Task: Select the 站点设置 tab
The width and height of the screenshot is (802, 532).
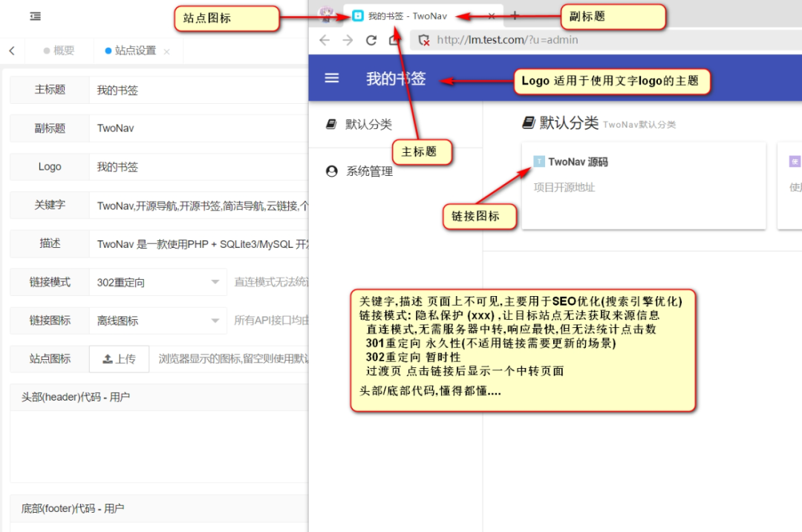Action: click(131, 50)
